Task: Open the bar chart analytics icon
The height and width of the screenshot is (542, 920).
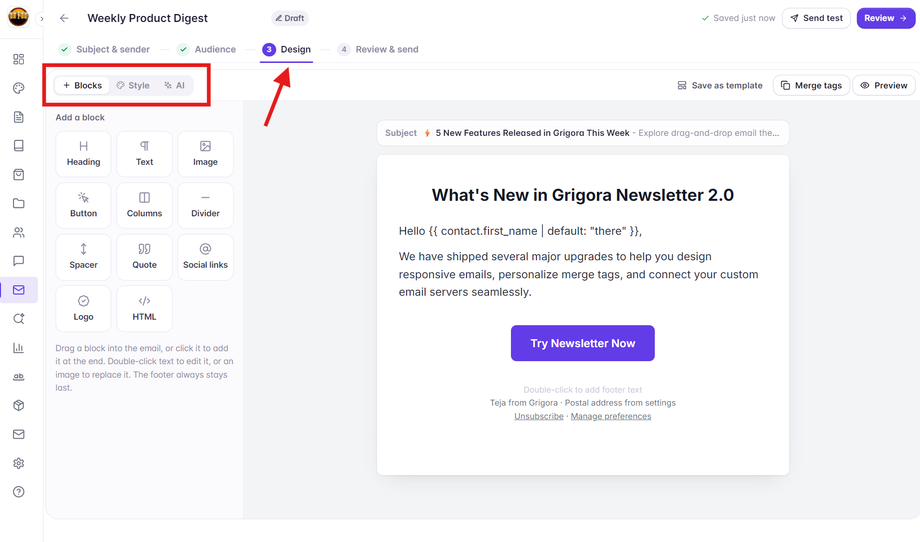Action: [x=19, y=348]
